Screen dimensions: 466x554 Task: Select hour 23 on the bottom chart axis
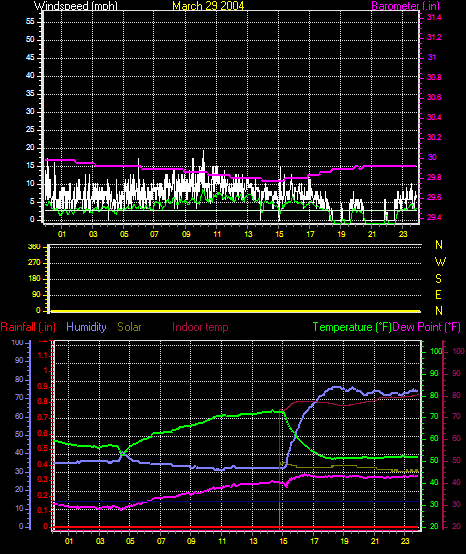click(406, 541)
